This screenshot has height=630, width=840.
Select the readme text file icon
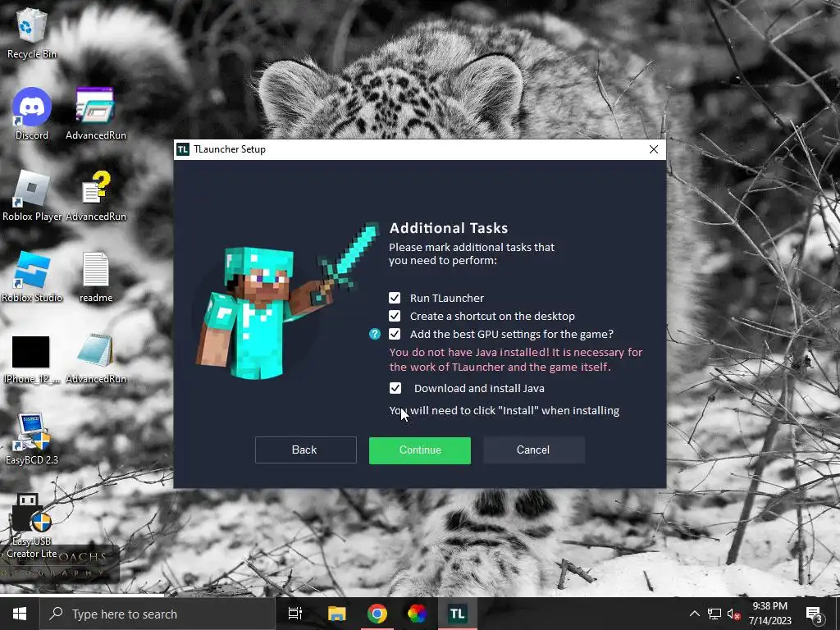click(96, 277)
